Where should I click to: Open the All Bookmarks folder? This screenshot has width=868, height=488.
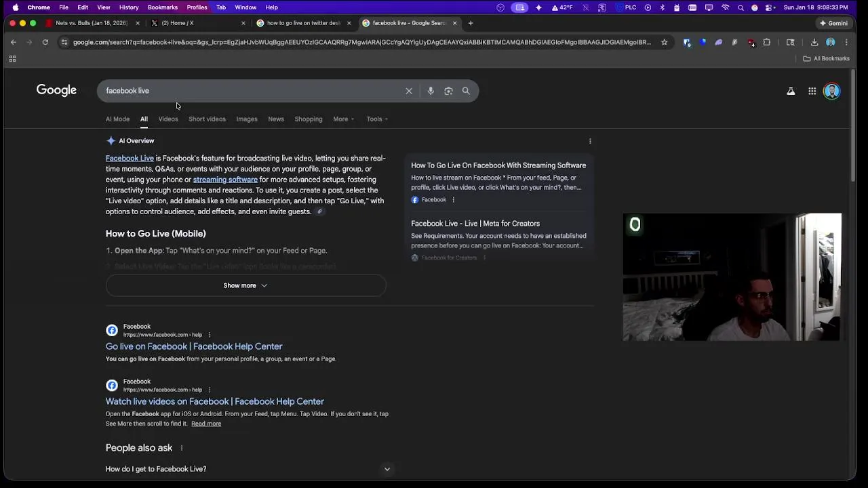tap(826, 59)
